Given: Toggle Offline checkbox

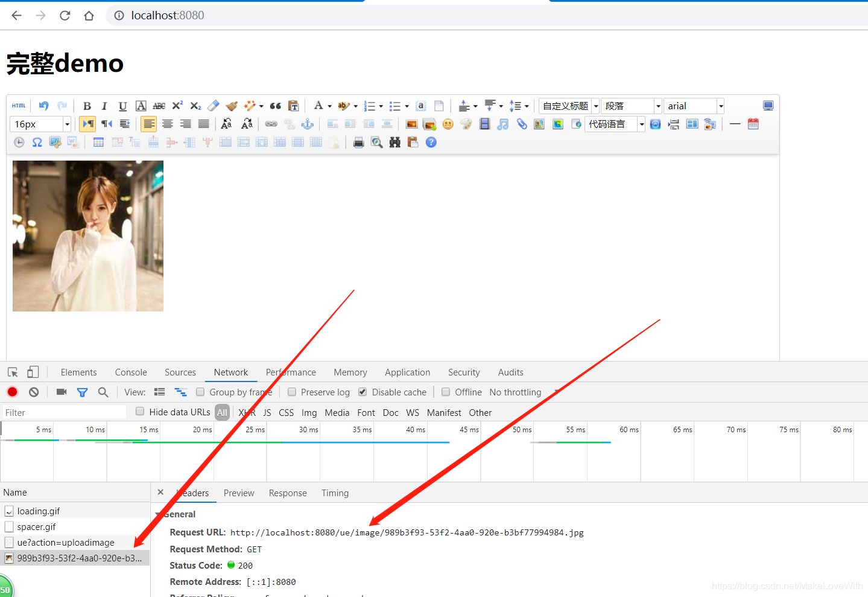Looking at the screenshot, I should (x=446, y=392).
